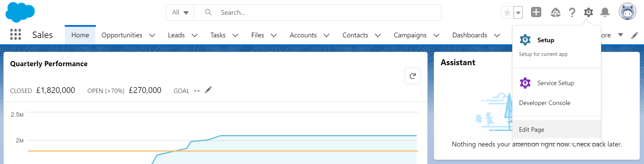The image size is (644, 164).
Task: Expand the Leads tab chevron
Action: [194, 35]
